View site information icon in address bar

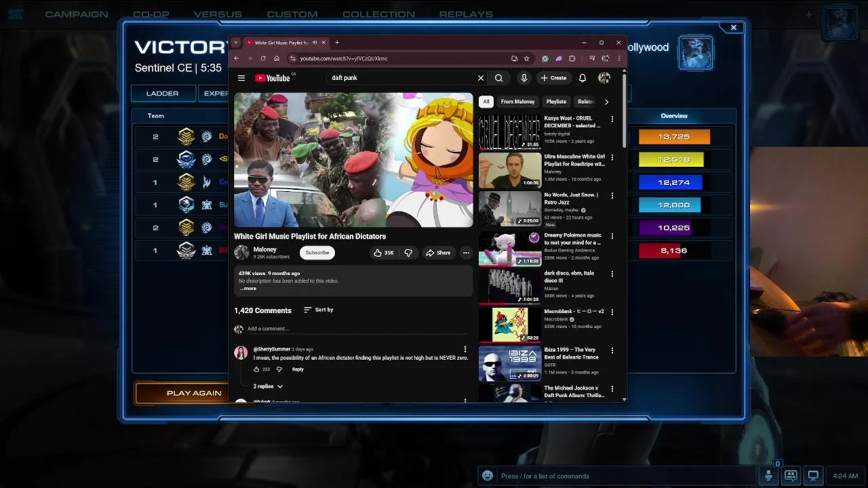click(293, 58)
